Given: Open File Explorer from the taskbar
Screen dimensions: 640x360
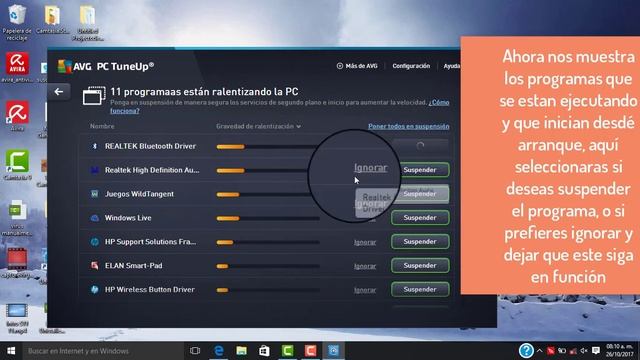Looking at the screenshot, I should click(242, 351).
